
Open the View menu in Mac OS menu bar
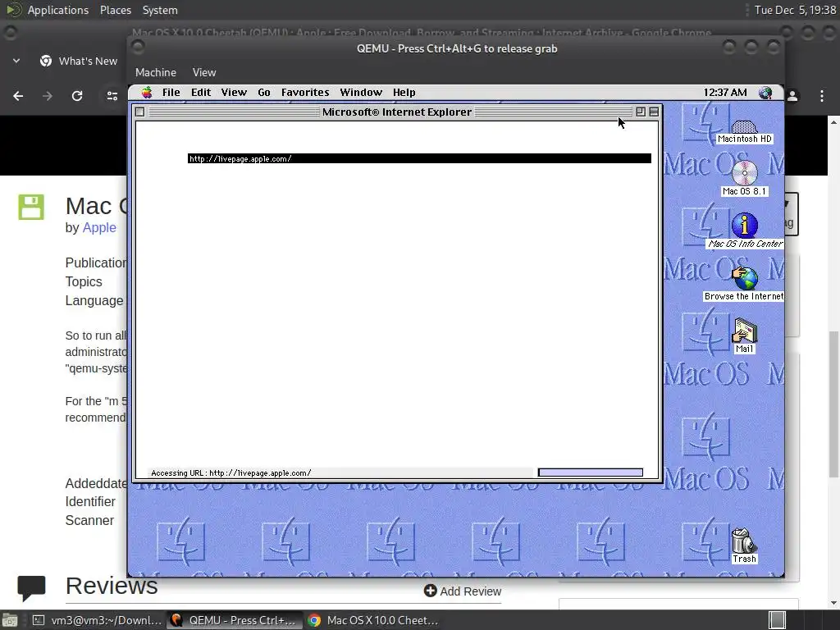coord(234,93)
